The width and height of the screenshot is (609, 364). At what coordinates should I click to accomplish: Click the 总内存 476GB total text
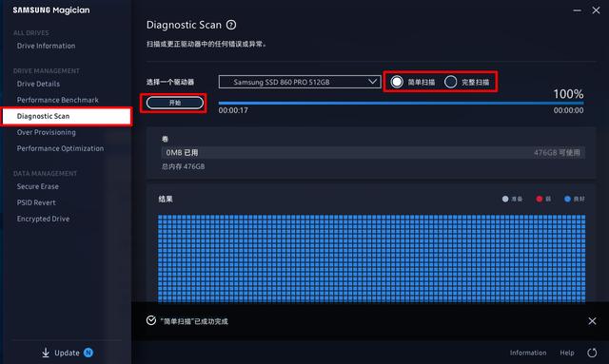click(x=183, y=166)
